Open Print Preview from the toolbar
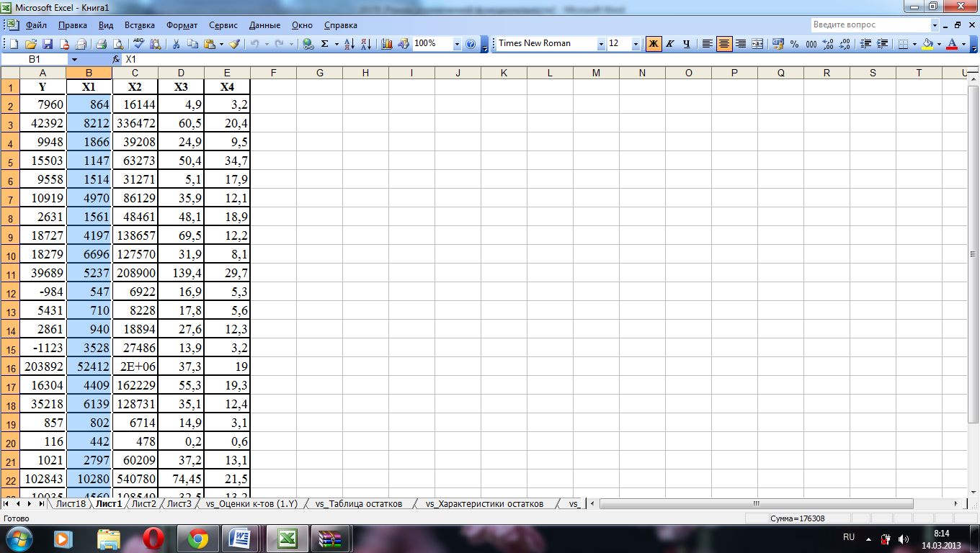Viewport: 980px width, 553px height. tap(118, 44)
